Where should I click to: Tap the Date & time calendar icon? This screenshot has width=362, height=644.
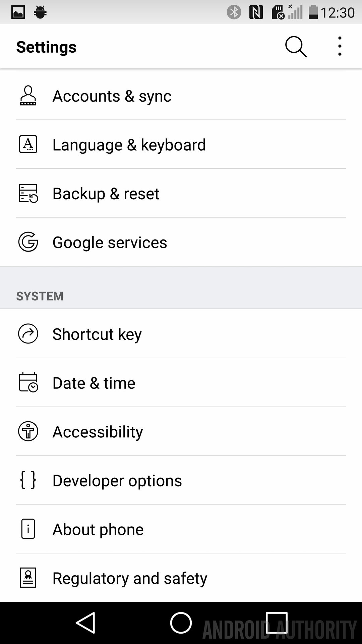(x=28, y=382)
